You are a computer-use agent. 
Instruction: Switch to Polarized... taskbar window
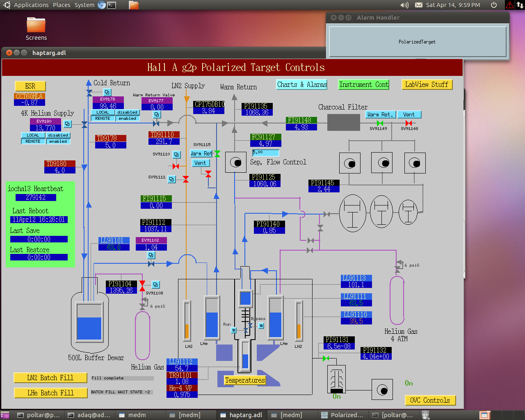tap(343, 415)
